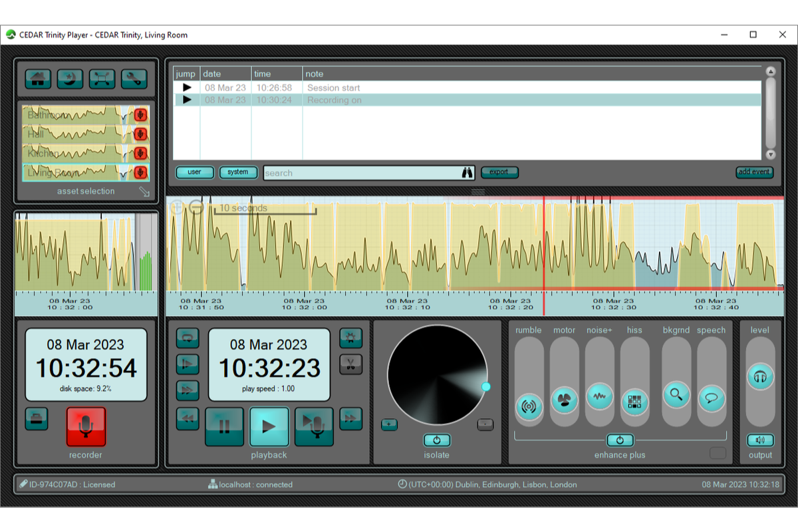Click the scissors cut button in playback
798x532 pixels.
(x=350, y=363)
